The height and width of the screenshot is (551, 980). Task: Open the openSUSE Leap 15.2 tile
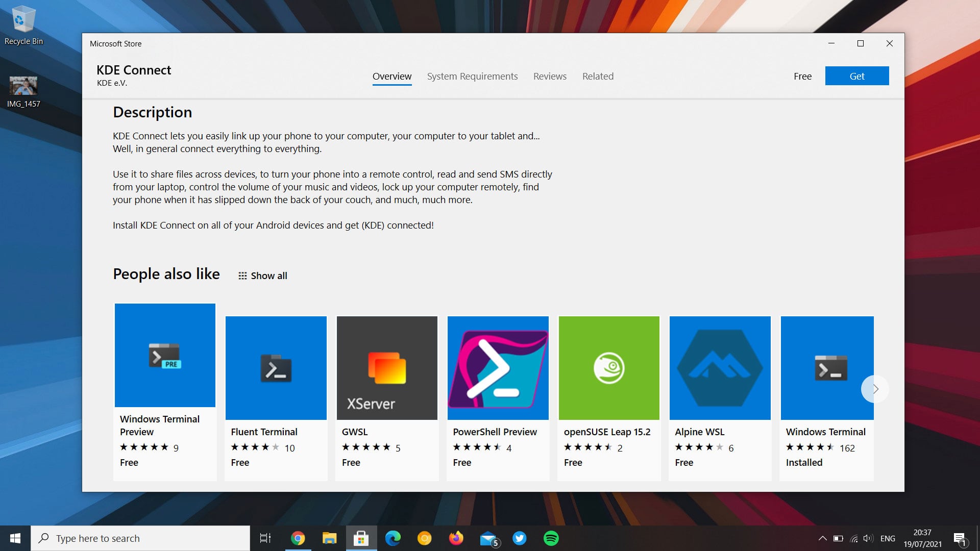(x=608, y=368)
